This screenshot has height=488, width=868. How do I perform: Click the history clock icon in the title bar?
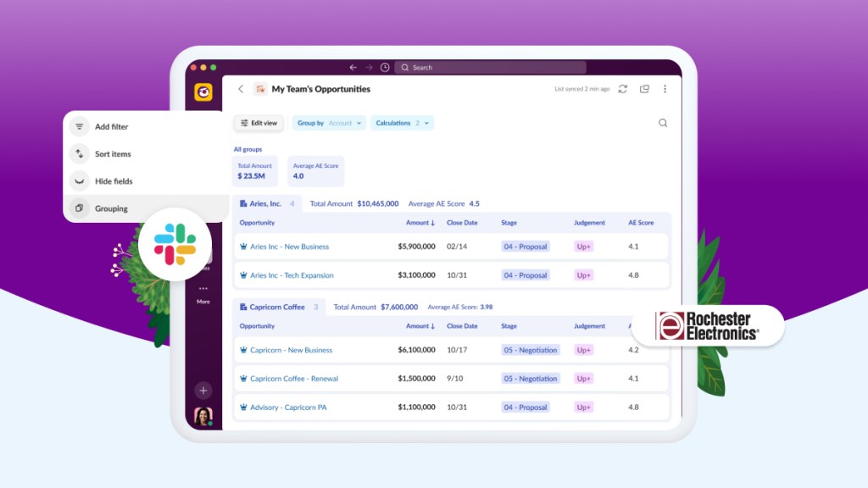point(386,67)
